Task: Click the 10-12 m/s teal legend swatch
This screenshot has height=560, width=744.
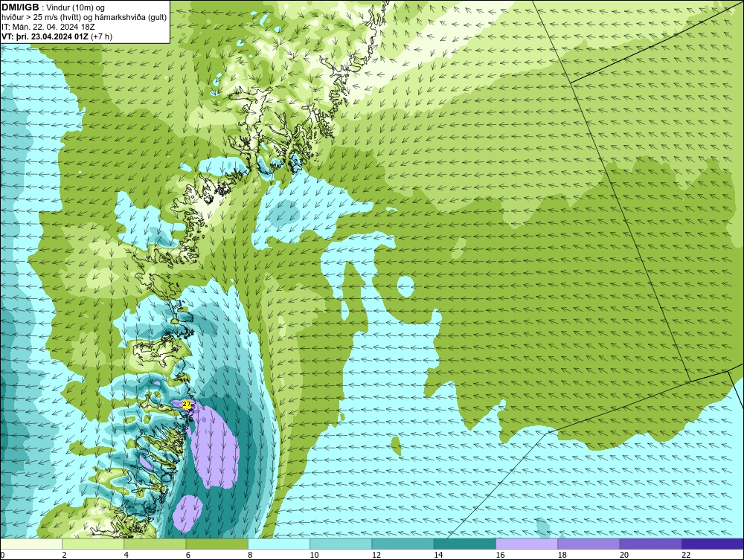Action: pyautogui.click(x=341, y=544)
